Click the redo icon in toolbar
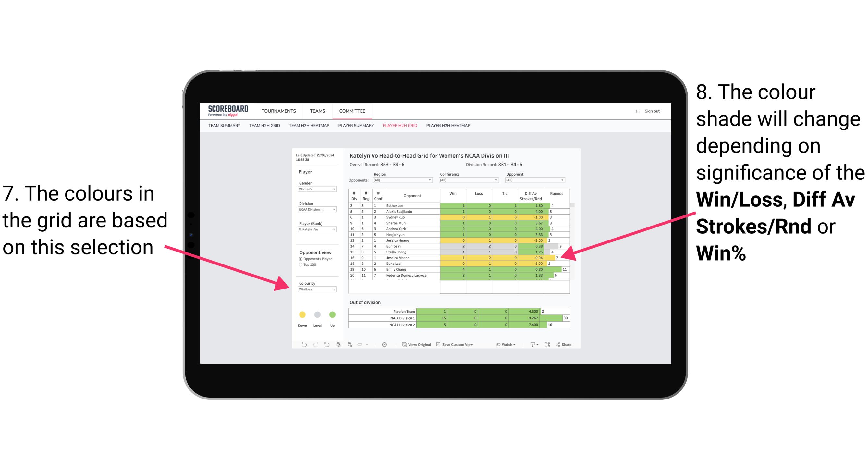Image resolution: width=868 pixels, height=467 pixels. 312,346
